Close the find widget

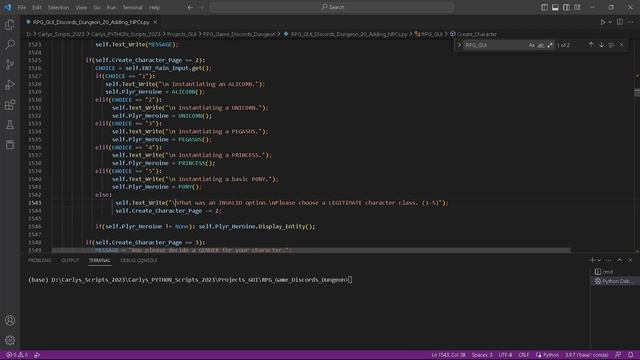point(622,45)
